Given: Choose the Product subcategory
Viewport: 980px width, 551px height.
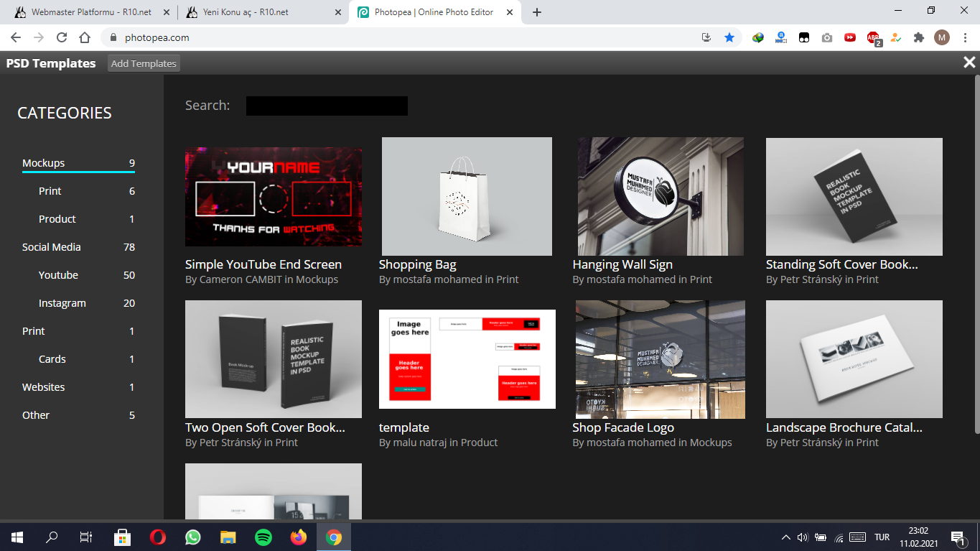Looking at the screenshot, I should click(x=86, y=219).
